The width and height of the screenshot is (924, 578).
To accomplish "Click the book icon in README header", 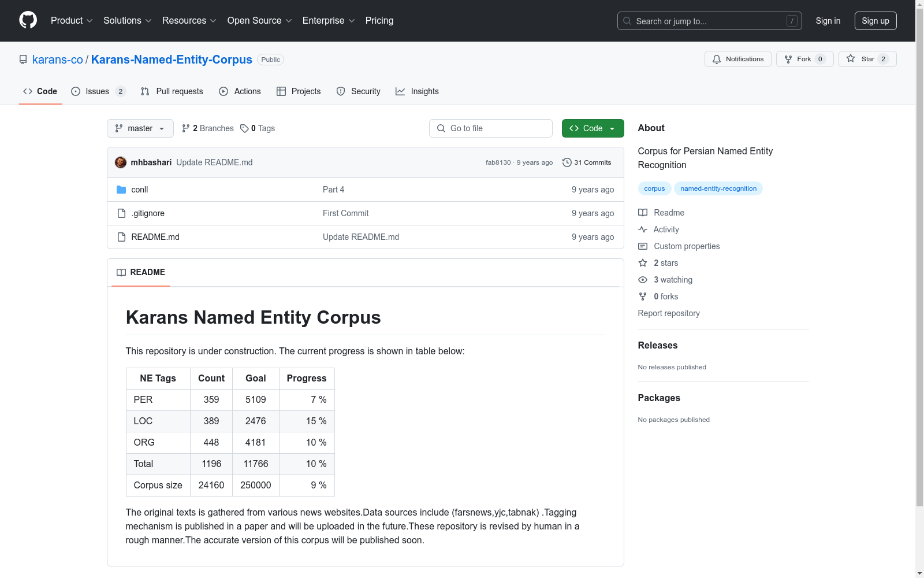I will (121, 272).
